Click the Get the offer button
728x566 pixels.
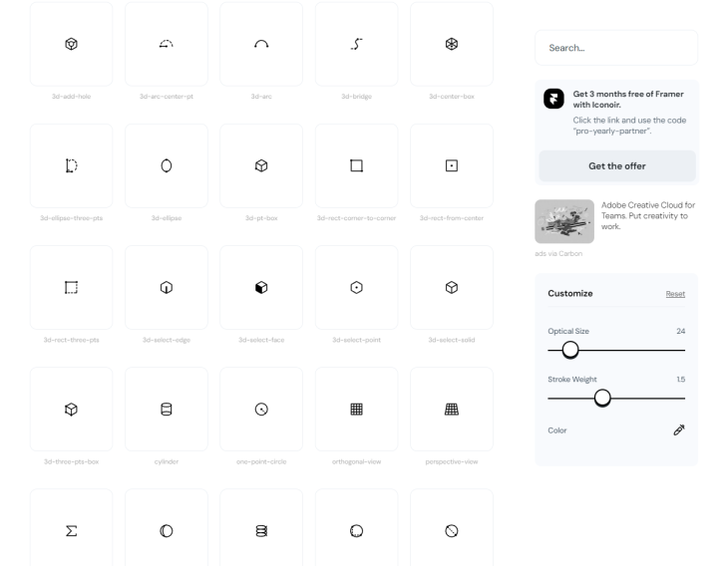[x=616, y=166]
